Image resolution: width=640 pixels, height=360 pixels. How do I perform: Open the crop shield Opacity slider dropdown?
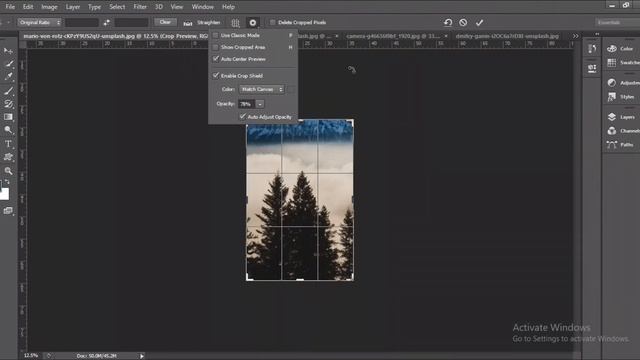[260, 104]
